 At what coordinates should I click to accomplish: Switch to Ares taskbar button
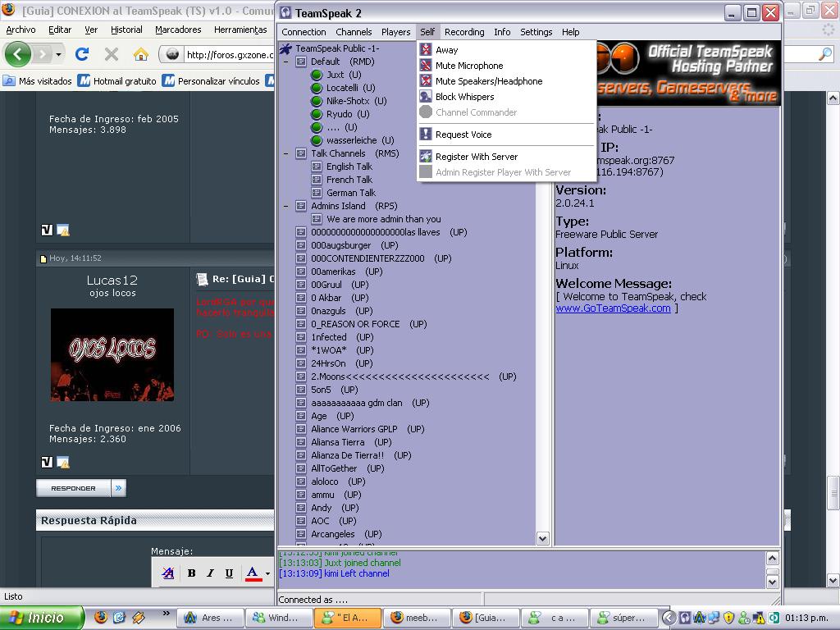(x=210, y=618)
